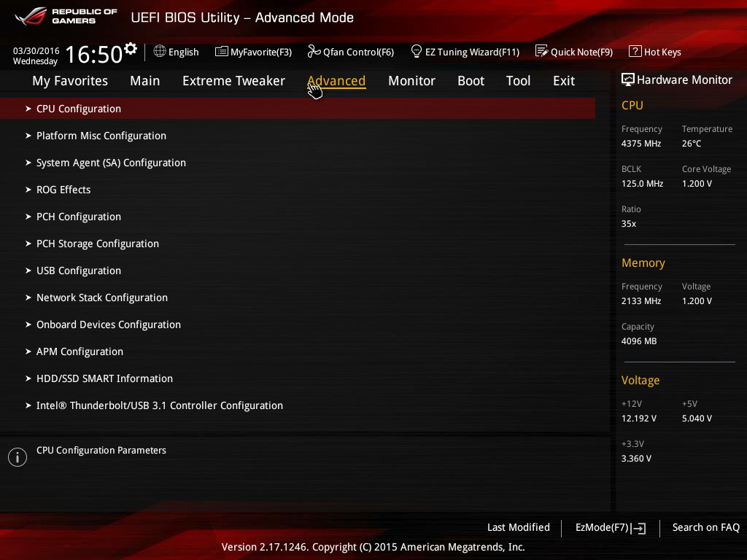Click the +3.3V reading 3.360 V
The image size is (747, 560).
[636, 458]
